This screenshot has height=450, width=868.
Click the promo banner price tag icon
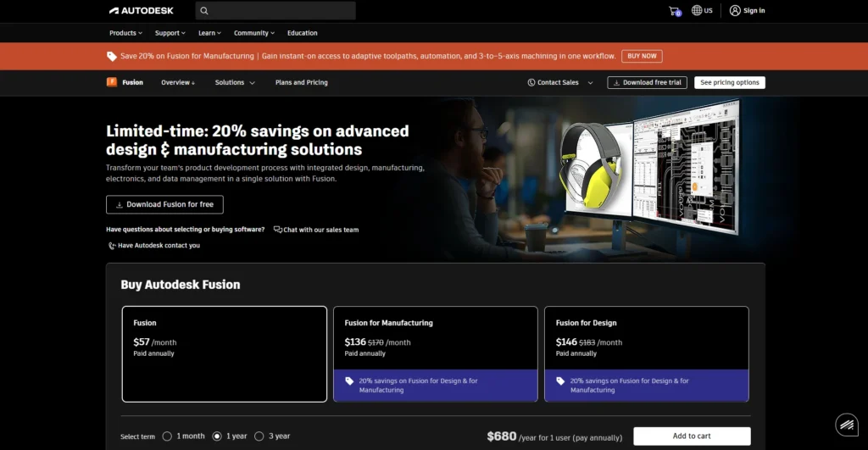[112, 56]
